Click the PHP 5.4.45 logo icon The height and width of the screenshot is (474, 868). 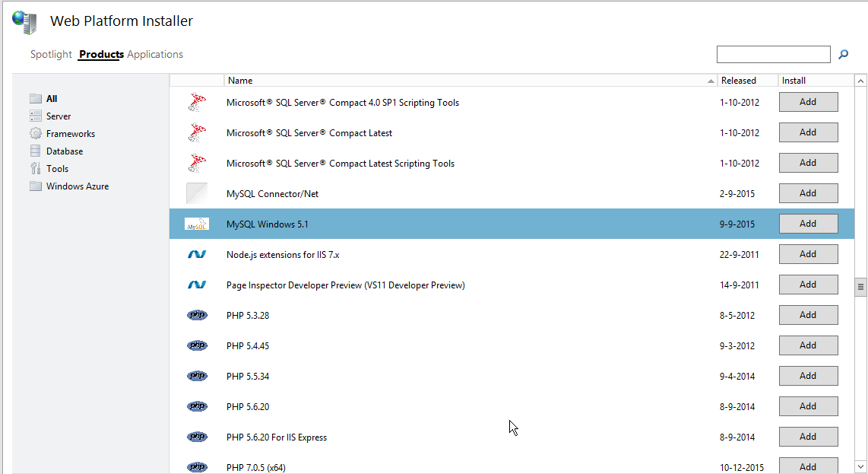tap(197, 346)
